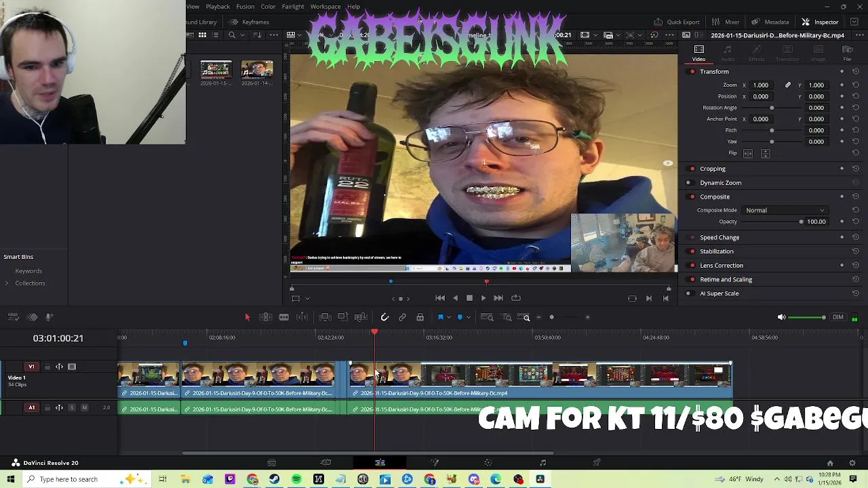Mute audio with the speaker icon
The image size is (868, 488).
tap(781, 317)
